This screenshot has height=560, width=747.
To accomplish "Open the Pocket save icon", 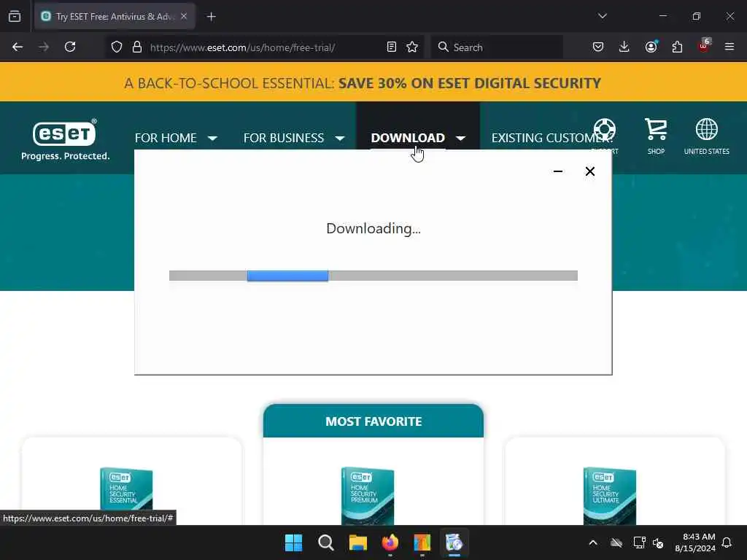I will pos(598,47).
